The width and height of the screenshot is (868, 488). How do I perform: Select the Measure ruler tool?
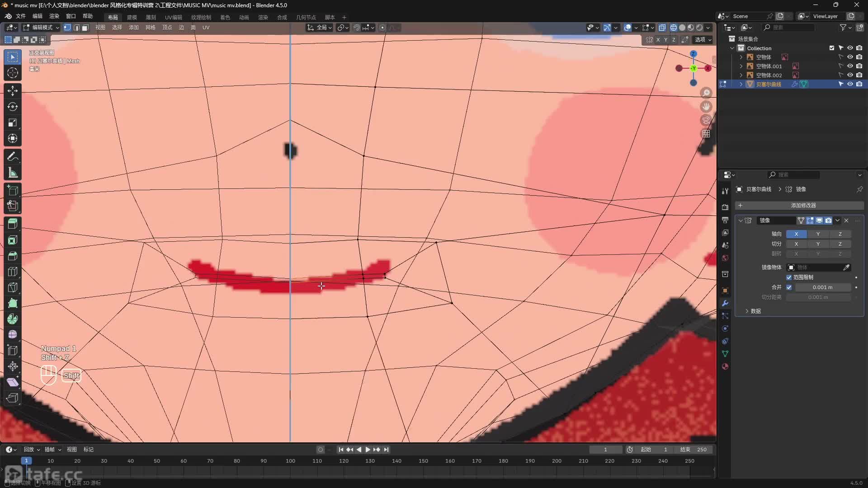[13, 173]
